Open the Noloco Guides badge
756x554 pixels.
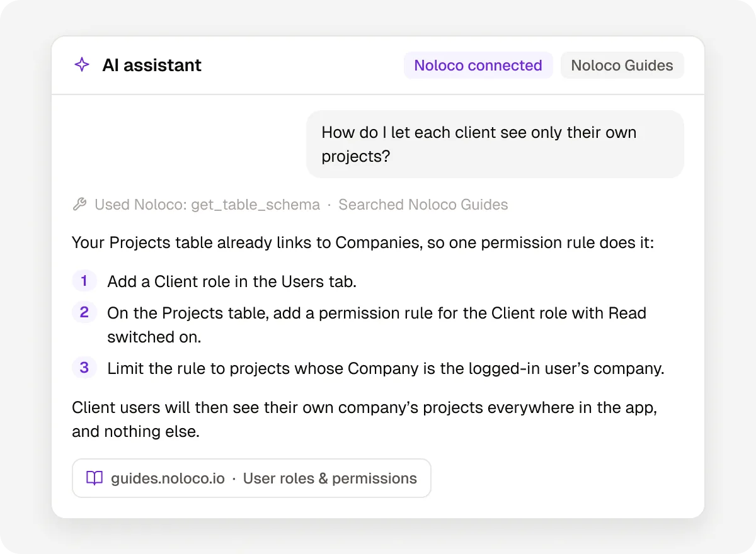(x=622, y=65)
